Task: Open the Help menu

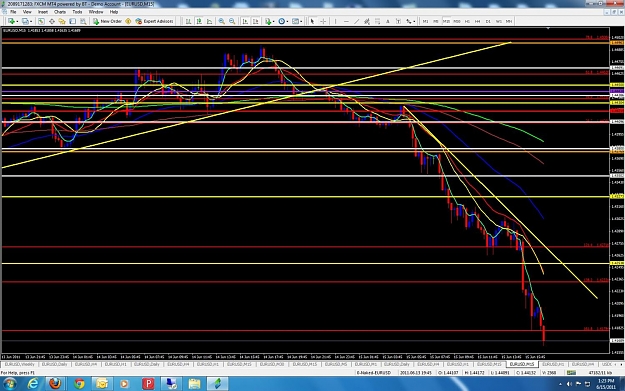Action: [x=114, y=12]
